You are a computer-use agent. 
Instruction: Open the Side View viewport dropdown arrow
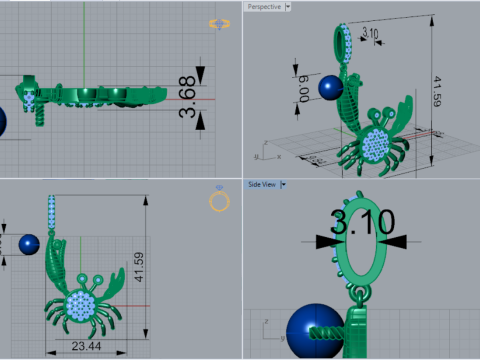[283, 184]
